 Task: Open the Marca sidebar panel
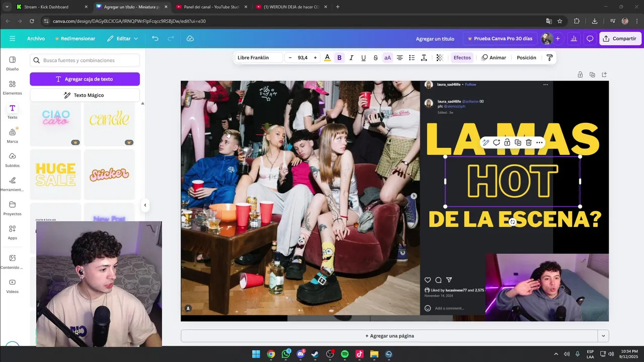(13, 136)
